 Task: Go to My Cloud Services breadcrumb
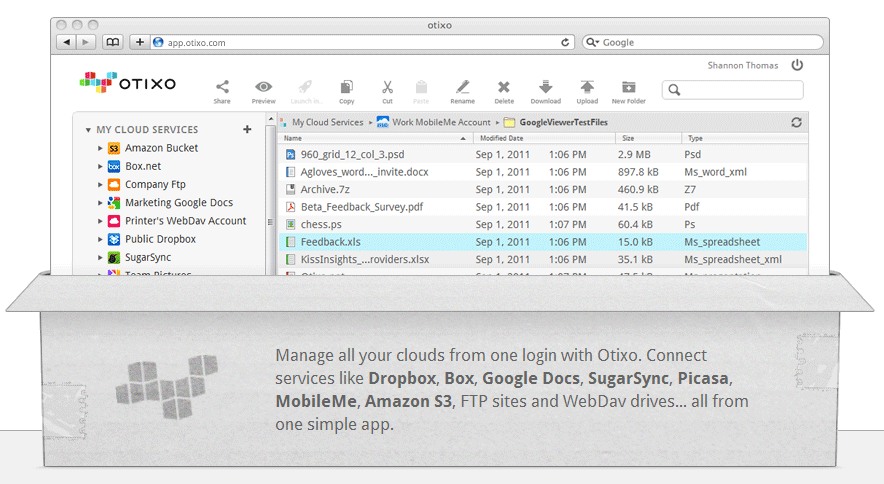[328, 122]
